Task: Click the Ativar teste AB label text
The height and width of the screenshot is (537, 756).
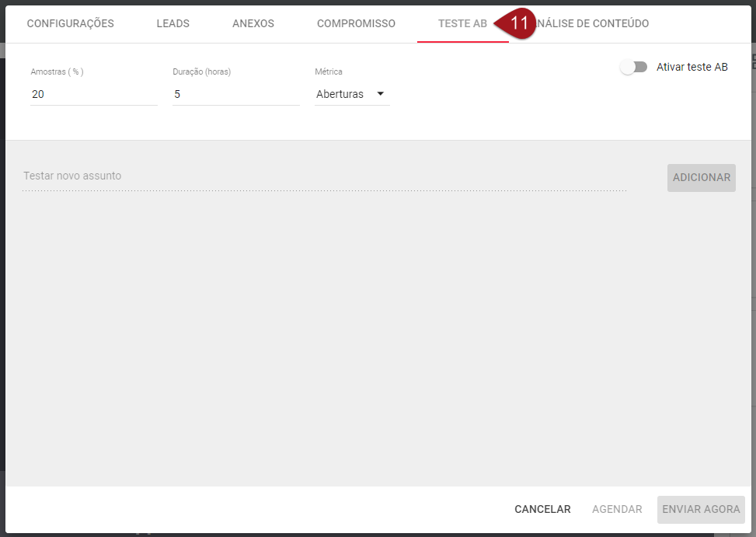Action: [x=692, y=68]
